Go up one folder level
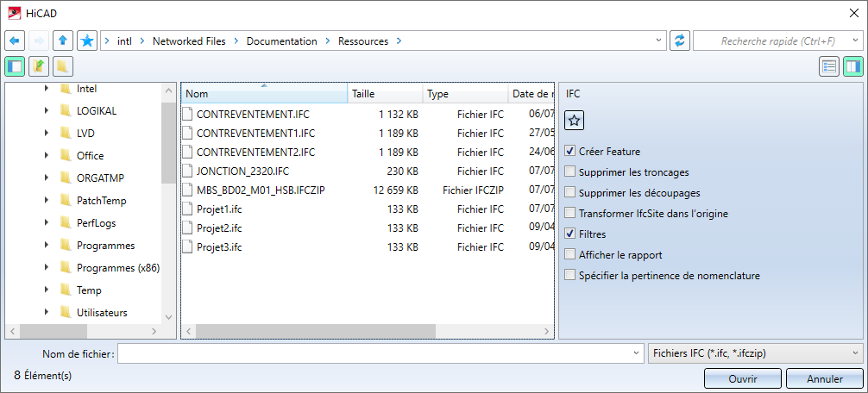Viewport: 868px width, 393px height. [62, 41]
